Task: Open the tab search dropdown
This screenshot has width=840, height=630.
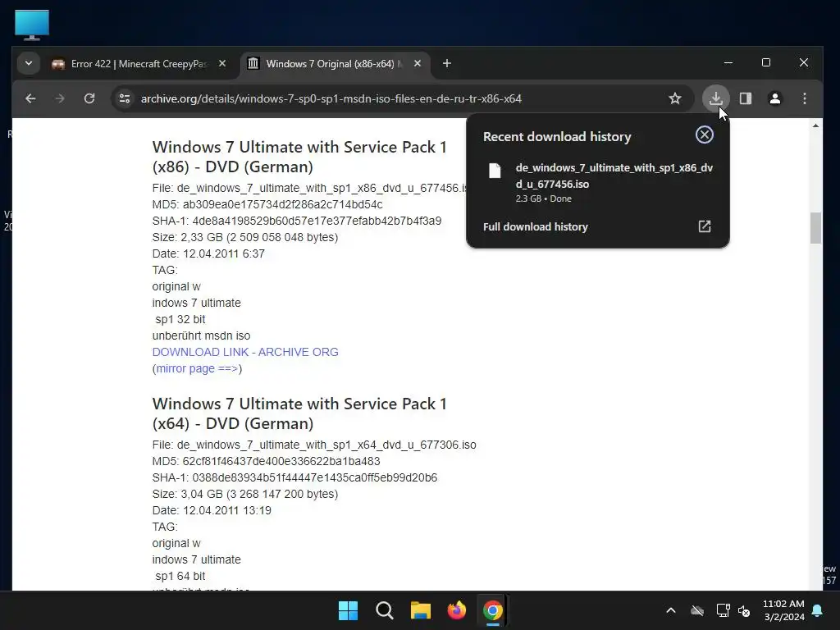Action: coord(29,64)
